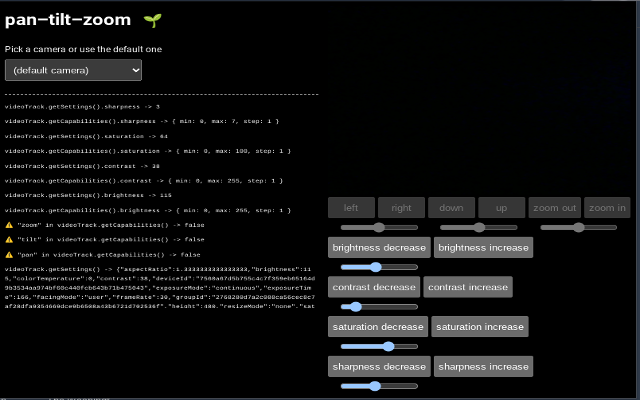Click the warning icon beside the pan capability line
Image resolution: width=640 pixels, height=400 pixels.
(x=9, y=255)
